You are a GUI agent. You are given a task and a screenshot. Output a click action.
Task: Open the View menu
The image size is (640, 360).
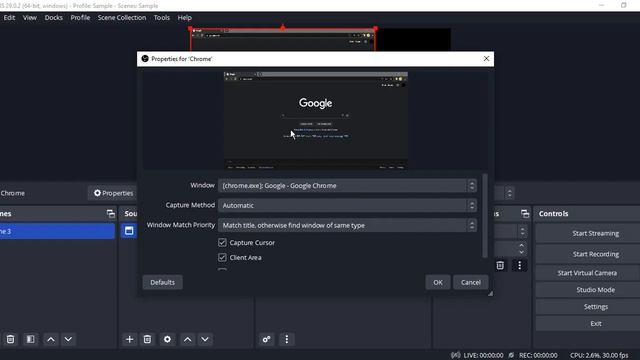tap(29, 18)
